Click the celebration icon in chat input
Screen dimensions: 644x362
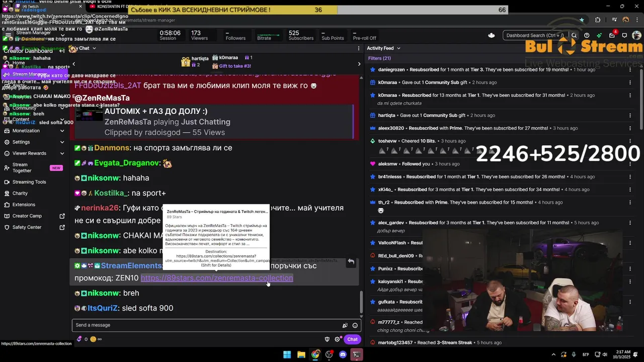pyautogui.click(x=345, y=325)
